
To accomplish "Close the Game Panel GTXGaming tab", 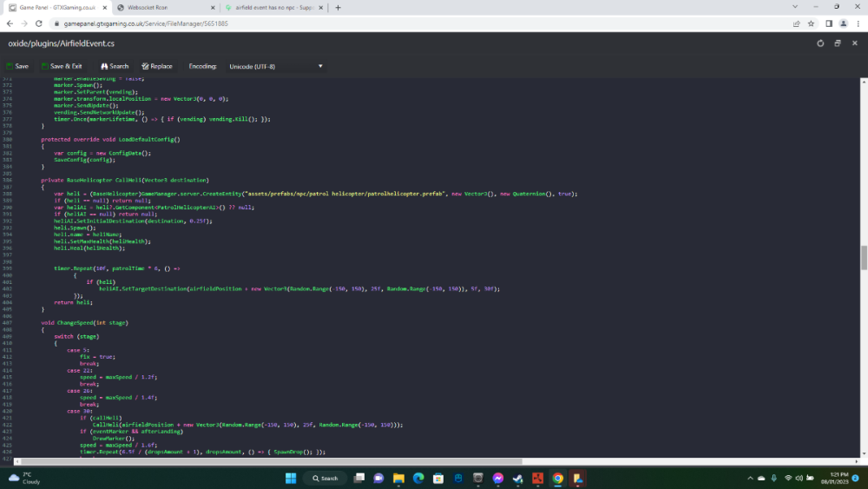I will point(105,8).
